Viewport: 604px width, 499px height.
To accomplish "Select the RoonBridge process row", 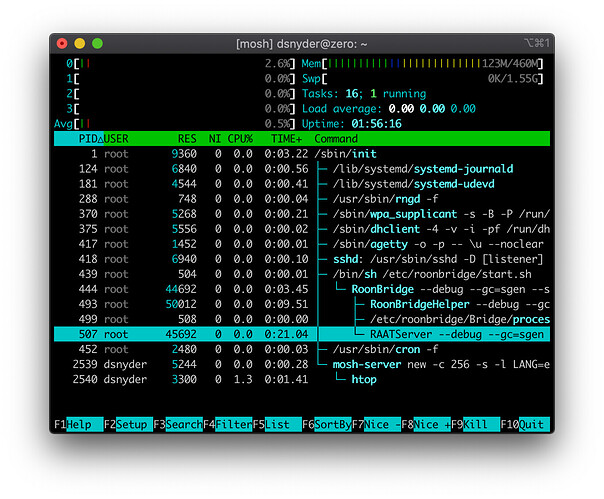I will click(x=302, y=289).
